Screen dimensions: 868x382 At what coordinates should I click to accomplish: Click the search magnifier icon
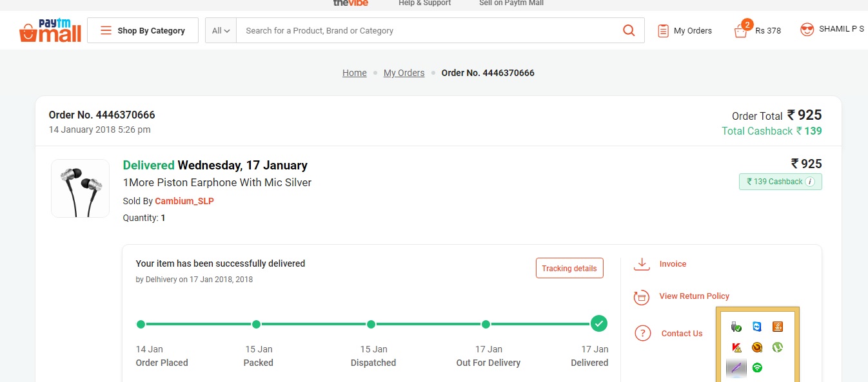[629, 30]
